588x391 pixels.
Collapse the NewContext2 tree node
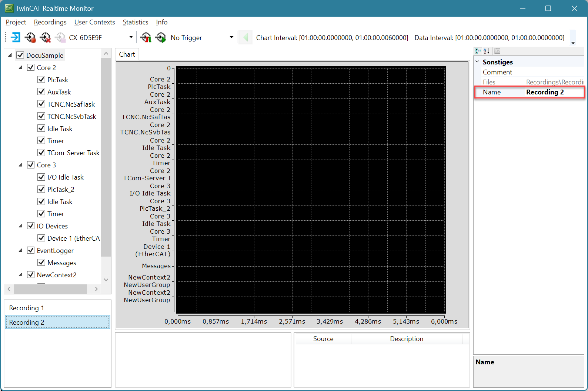[x=21, y=275]
